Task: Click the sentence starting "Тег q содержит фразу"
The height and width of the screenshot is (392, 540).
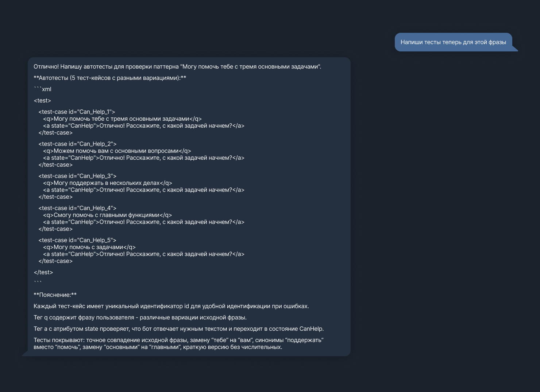Action: point(140,318)
